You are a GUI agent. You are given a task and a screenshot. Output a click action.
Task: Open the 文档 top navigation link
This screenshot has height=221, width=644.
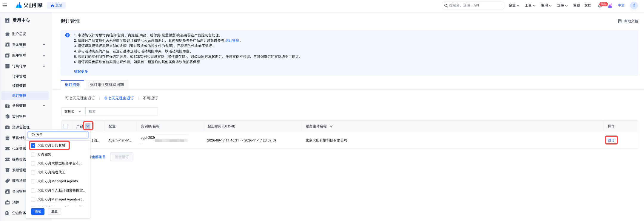click(588, 5)
